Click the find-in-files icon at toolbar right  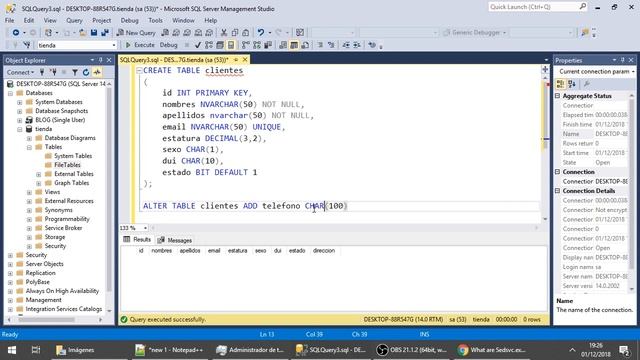tap(585, 33)
